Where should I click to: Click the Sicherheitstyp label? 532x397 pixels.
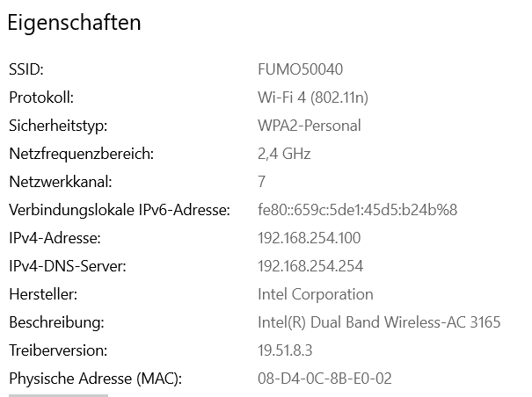[x=58, y=126]
